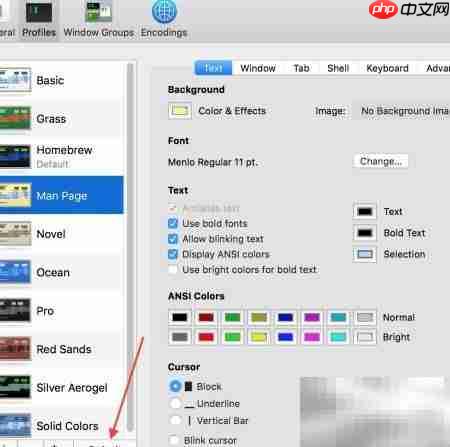The image size is (450, 447).
Task: Open the Text color swatch
Action: click(365, 211)
